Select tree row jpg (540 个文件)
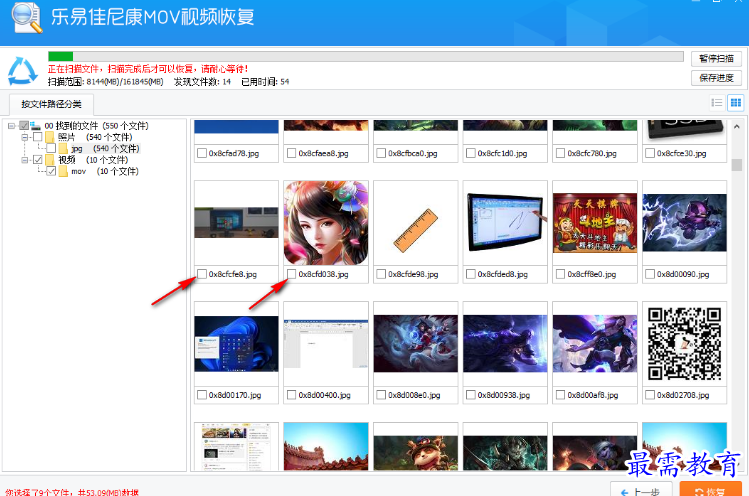 pos(105,149)
